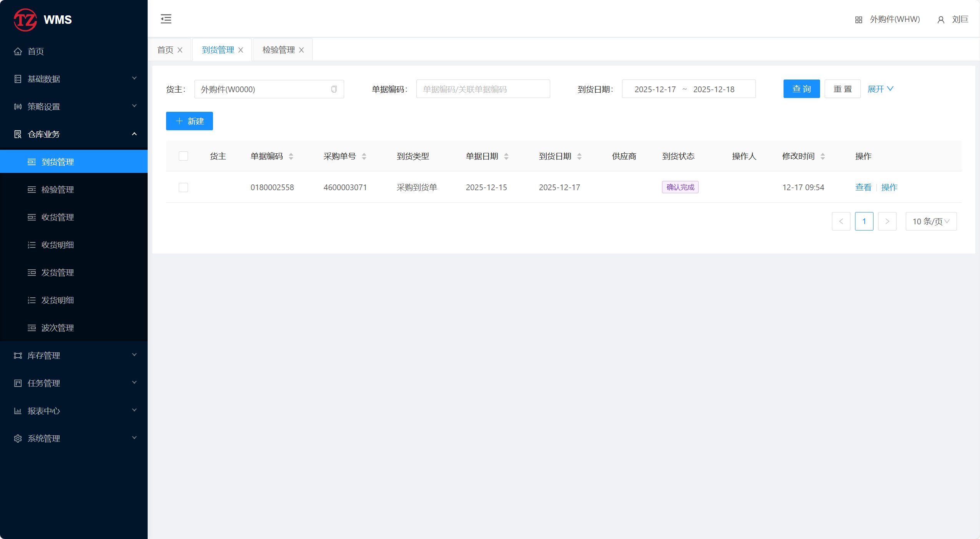Open the 发货管理 sidebar item
Image resolution: width=980 pixels, height=539 pixels.
(74, 272)
